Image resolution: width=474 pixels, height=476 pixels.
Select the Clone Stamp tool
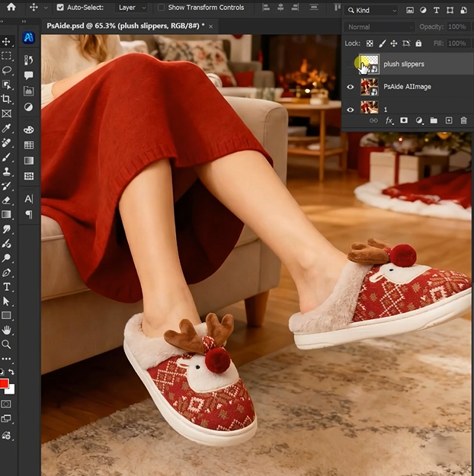click(x=6, y=171)
